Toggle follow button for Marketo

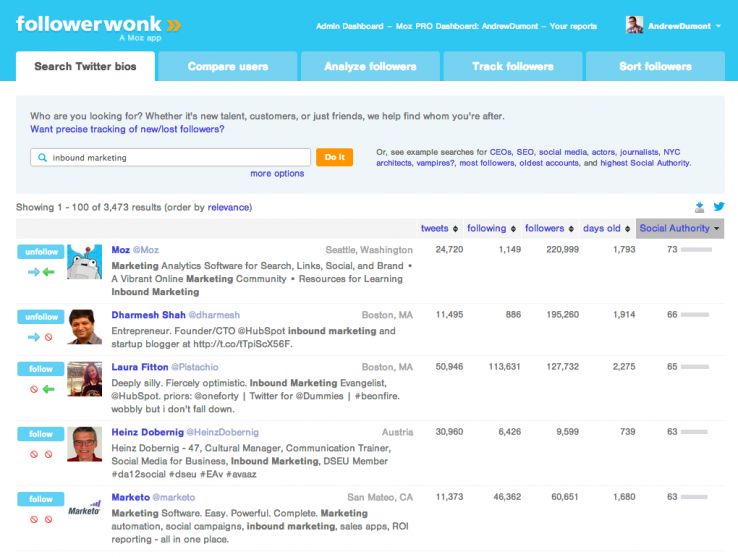pos(41,499)
